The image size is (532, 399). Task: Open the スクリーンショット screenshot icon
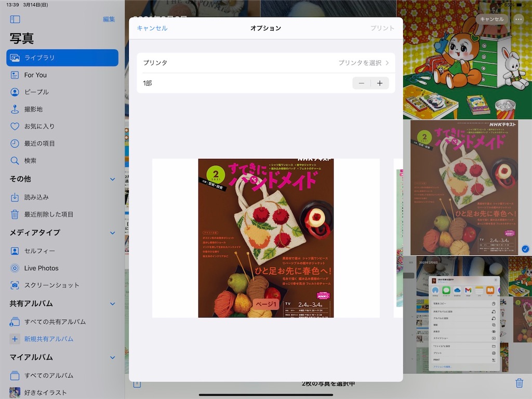tap(15, 285)
